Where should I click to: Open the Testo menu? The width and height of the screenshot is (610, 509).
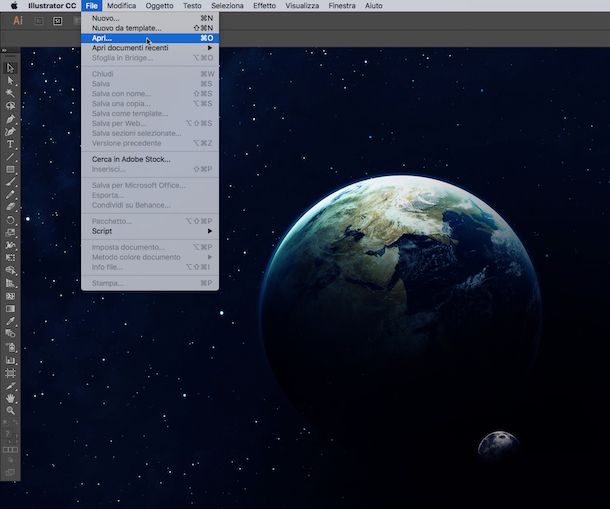192,5
